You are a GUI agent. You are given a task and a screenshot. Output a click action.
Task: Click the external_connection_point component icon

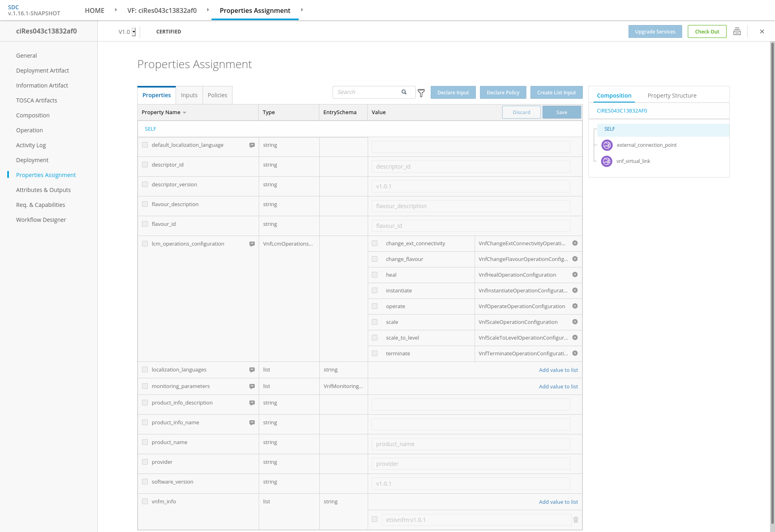(607, 145)
